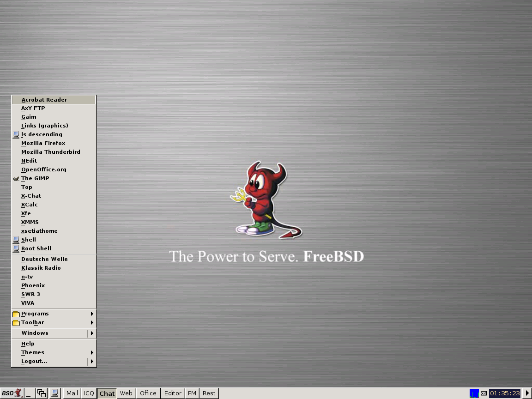
Task: Open Links (graphics) browser entry
Action: point(54,126)
